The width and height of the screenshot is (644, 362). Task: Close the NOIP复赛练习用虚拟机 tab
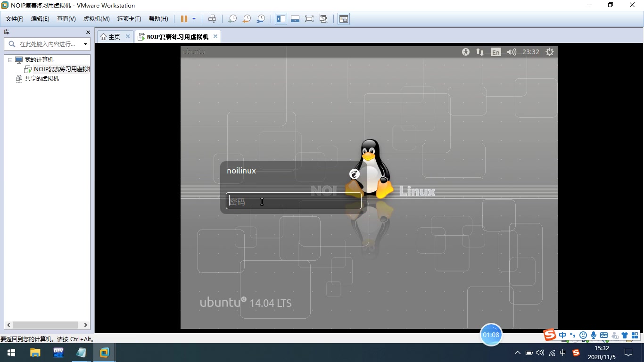[x=215, y=36]
